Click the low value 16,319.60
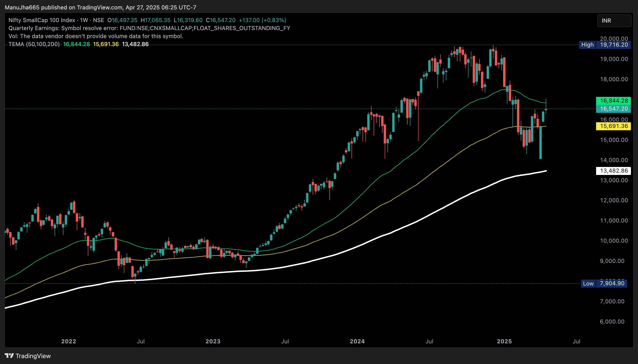638x364 pixels. coord(190,20)
